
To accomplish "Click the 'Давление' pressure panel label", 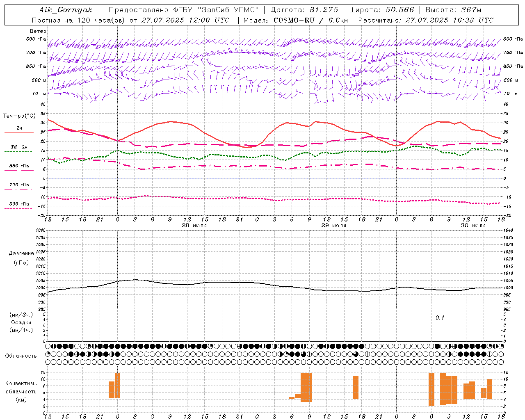I will click(21, 253).
